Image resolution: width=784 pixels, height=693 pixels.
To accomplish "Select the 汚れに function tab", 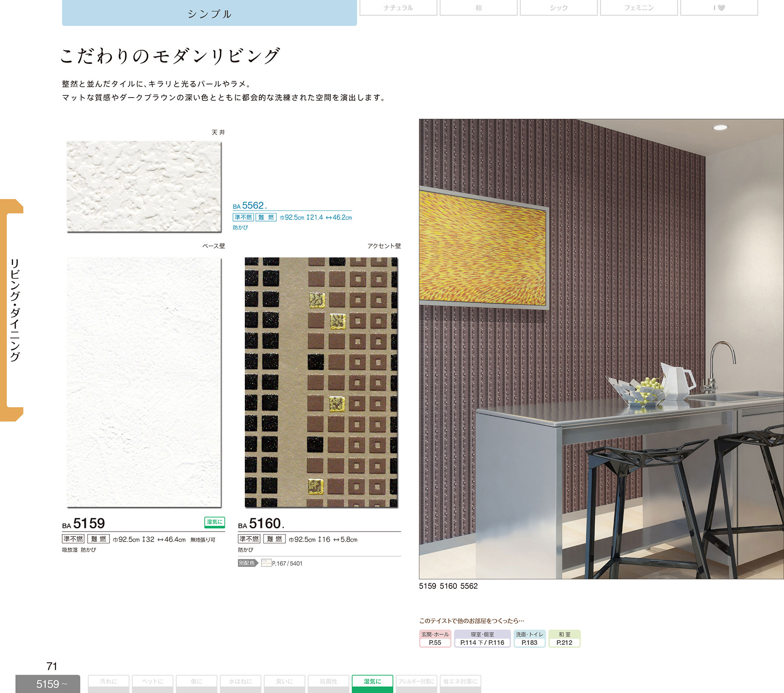I will [x=109, y=682].
